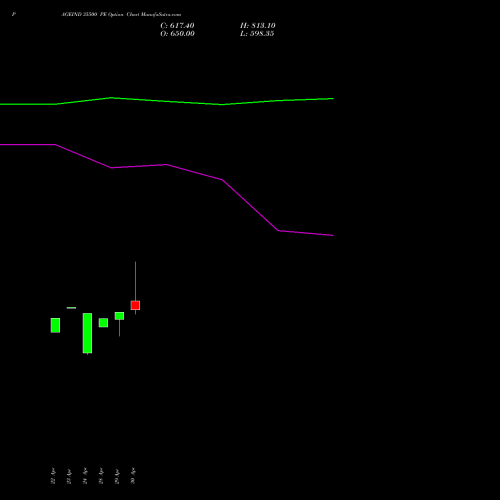Click the magenta descending band line
This screenshot has height=500, width=500.
pyautogui.click(x=167, y=165)
